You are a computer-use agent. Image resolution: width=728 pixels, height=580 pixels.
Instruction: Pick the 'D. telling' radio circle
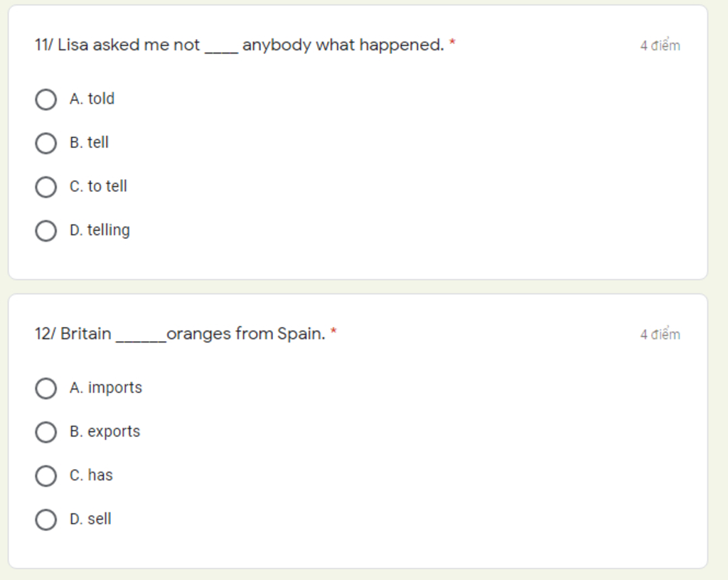coord(45,231)
